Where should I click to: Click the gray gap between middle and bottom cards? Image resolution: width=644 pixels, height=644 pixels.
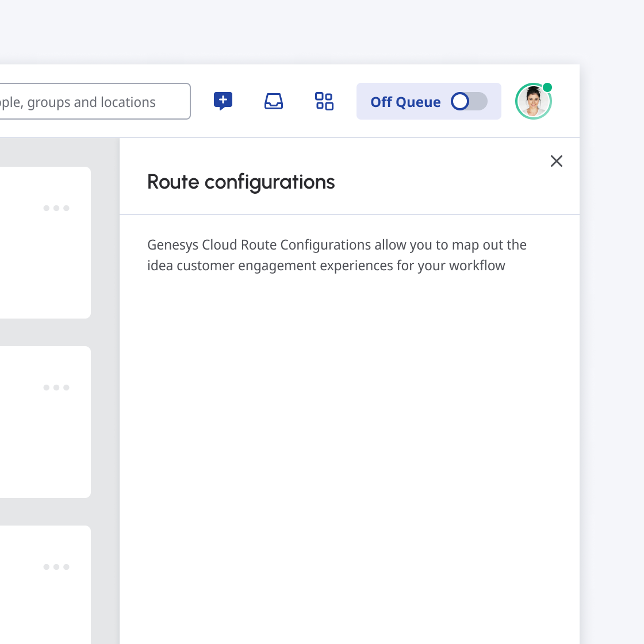tap(46, 512)
